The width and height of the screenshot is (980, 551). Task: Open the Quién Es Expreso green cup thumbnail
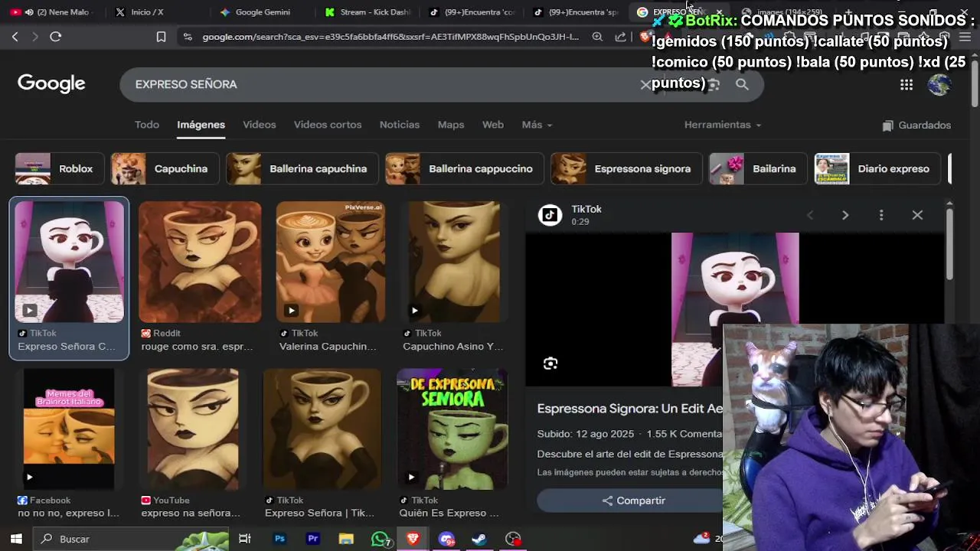click(452, 429)
